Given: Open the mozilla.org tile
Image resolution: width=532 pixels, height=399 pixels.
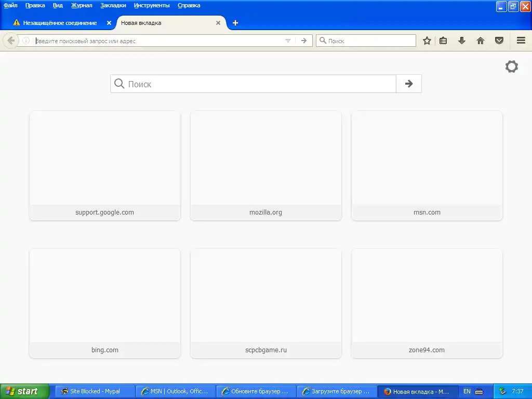Looking at the screenshot, I should tap(265, 166).
